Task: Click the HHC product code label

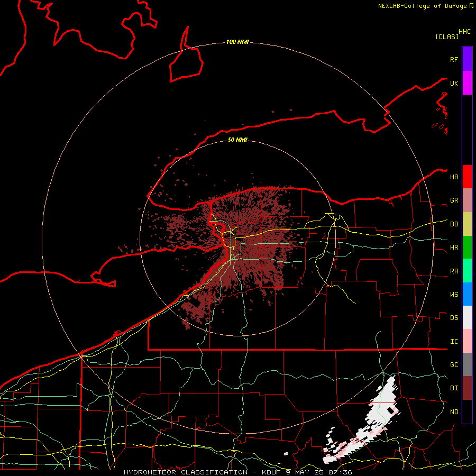Action: pyautogui.click(x=465, y=32)
